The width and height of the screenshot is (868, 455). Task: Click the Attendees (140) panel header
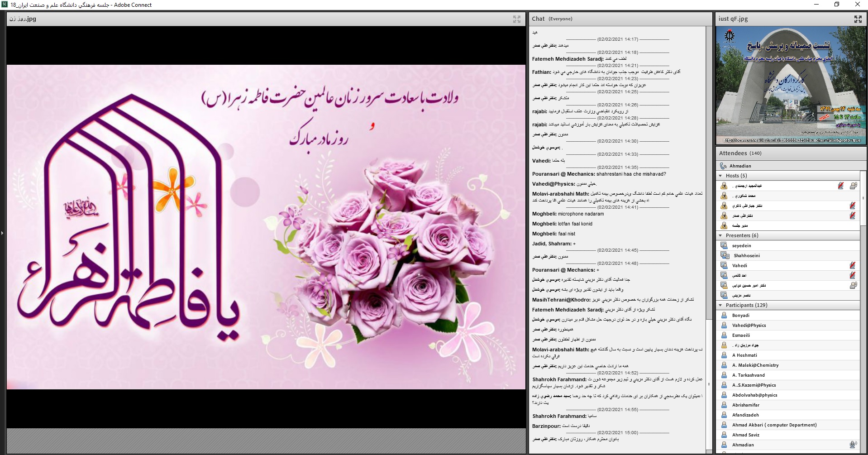pyautogui.click(x=740, y=153)
